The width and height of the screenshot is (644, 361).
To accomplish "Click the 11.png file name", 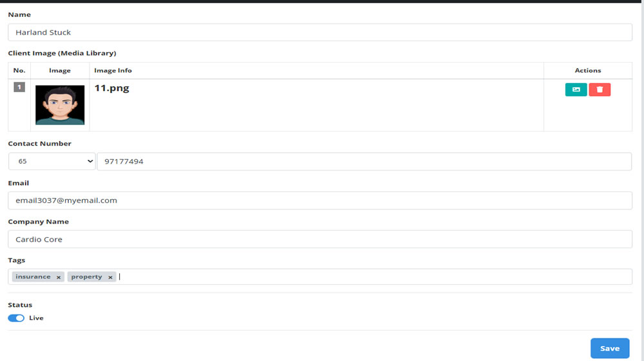I will 111,88.
